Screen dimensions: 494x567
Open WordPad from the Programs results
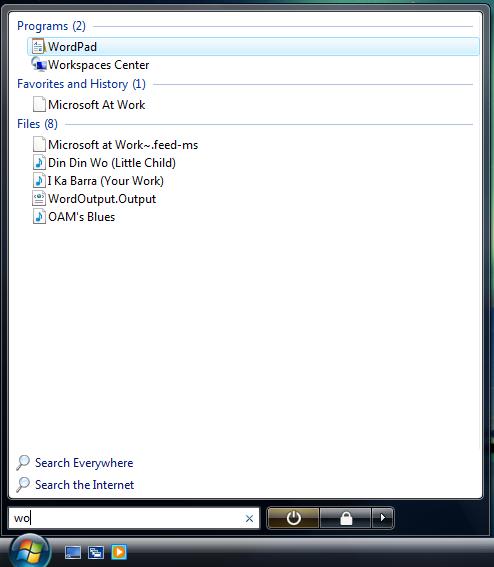[253, 47]
